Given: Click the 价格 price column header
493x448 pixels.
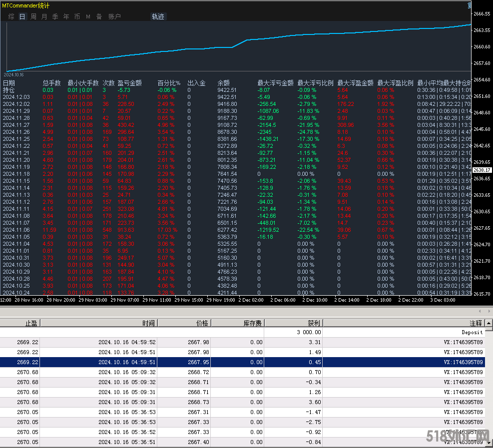Looking at the screenshot, I should (202, 323).
